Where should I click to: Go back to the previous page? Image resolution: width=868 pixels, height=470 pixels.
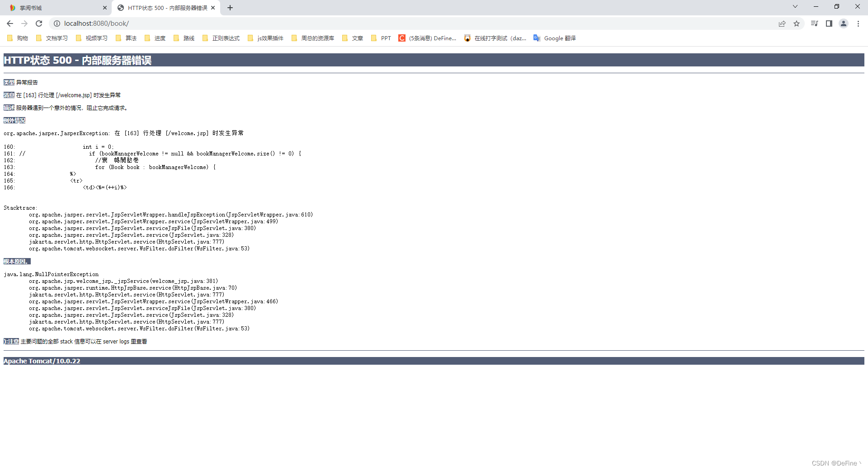coord(10,23)
